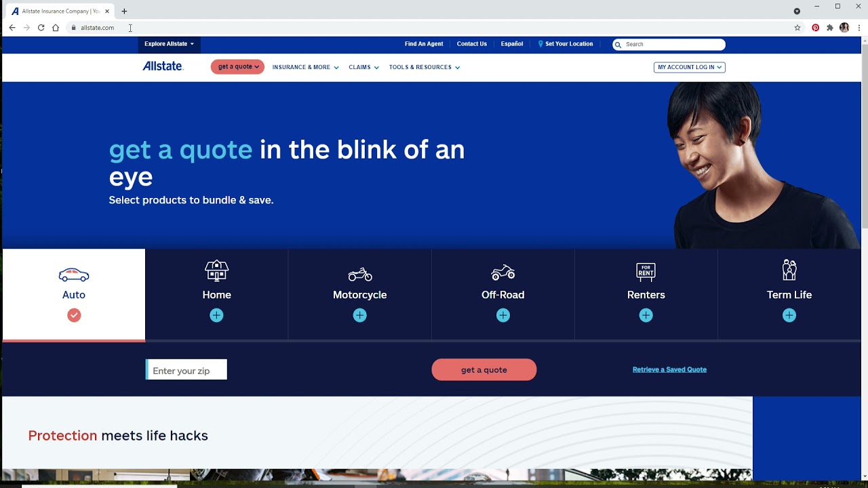Reload the page
Viewport: 868px width, 488px height.
41,28
